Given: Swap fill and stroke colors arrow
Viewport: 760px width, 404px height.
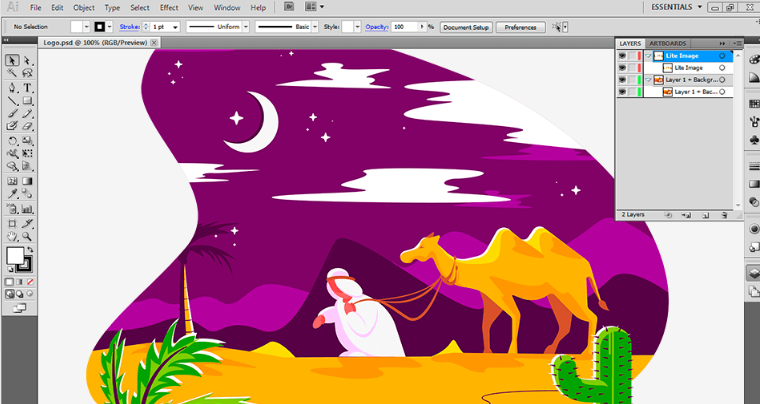Looking at the screenshot, I should pos(30,249).
